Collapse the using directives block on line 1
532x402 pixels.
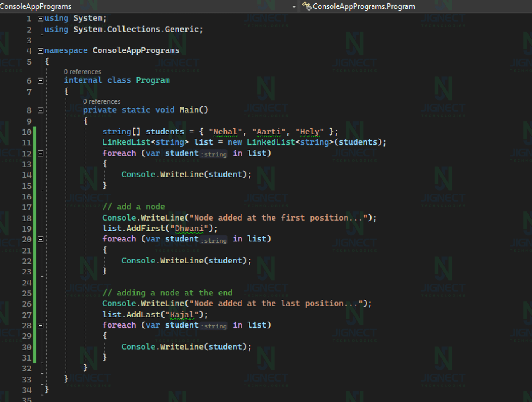40,18
